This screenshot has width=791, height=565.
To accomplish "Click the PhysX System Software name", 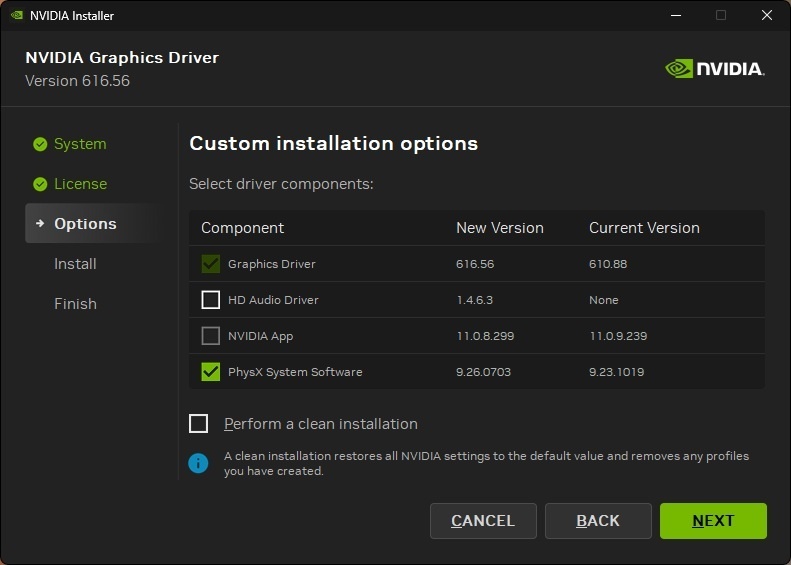I will 295,372.
